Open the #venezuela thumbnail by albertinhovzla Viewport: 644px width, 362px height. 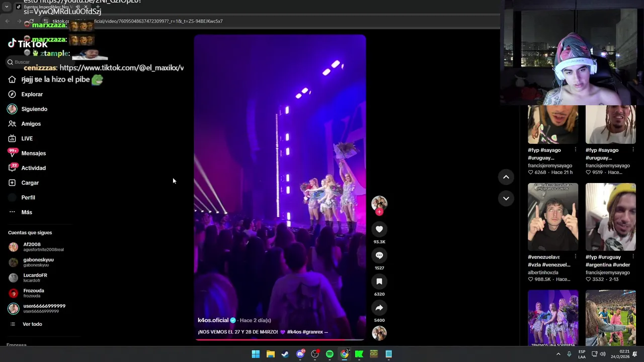553,217
